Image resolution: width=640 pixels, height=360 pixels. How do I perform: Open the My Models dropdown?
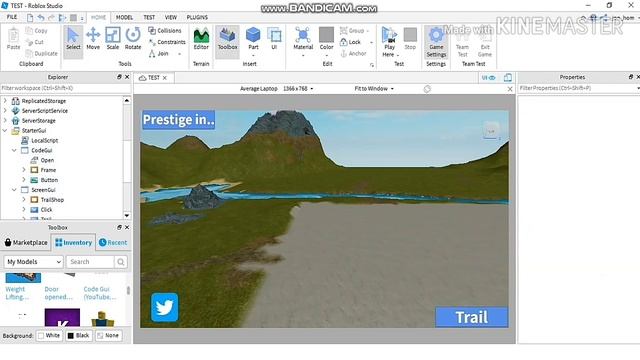33,262
